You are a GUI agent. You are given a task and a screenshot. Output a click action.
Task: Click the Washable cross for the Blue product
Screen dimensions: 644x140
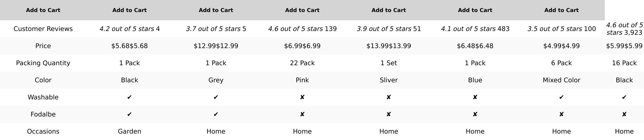tap(475, 97)
